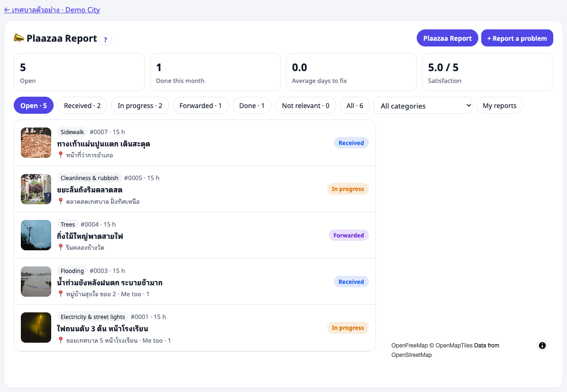The width and height of the screenshot is (567, 392).
Task: Open the broken sidewalk report thumbnail
Action: (36, 143)
